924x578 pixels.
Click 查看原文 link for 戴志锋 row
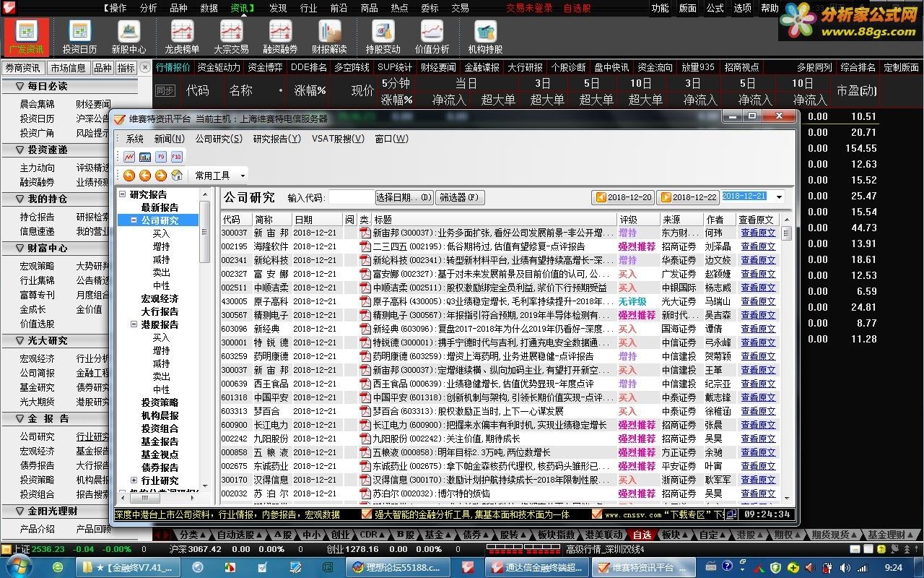(x=758, y=397)
